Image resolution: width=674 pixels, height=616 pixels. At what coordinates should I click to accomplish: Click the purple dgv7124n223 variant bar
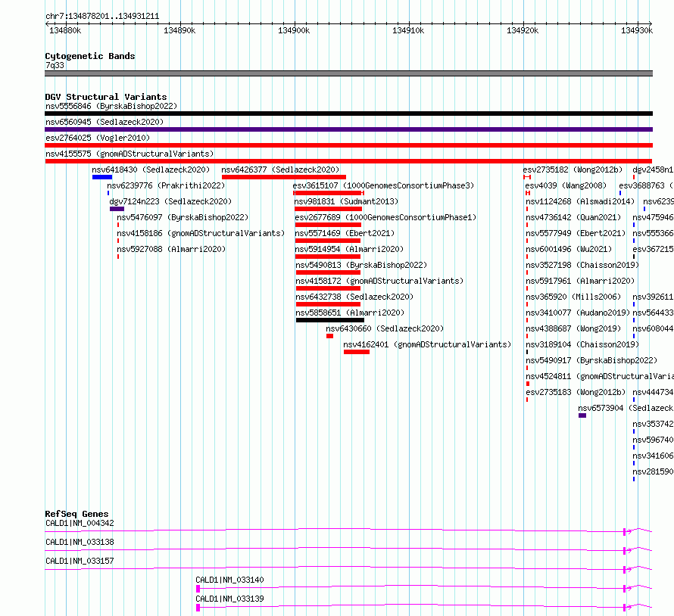tap(117, 209)
